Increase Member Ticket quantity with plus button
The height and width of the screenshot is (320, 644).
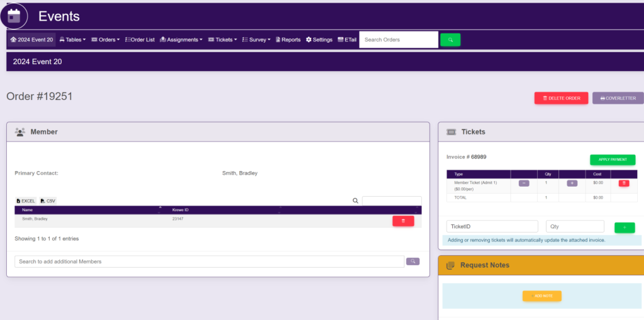pos(572,183)
